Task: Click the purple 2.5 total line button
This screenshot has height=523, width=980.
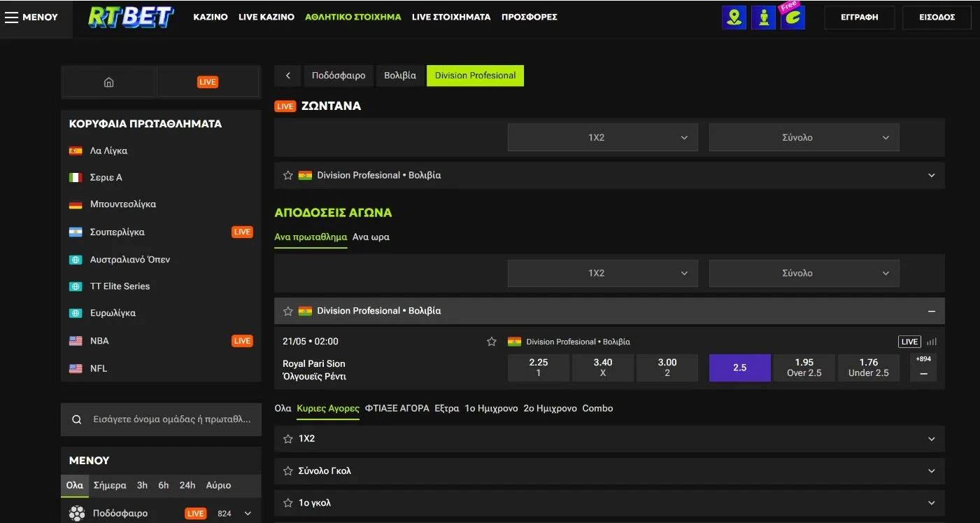Action: [740, 368]
